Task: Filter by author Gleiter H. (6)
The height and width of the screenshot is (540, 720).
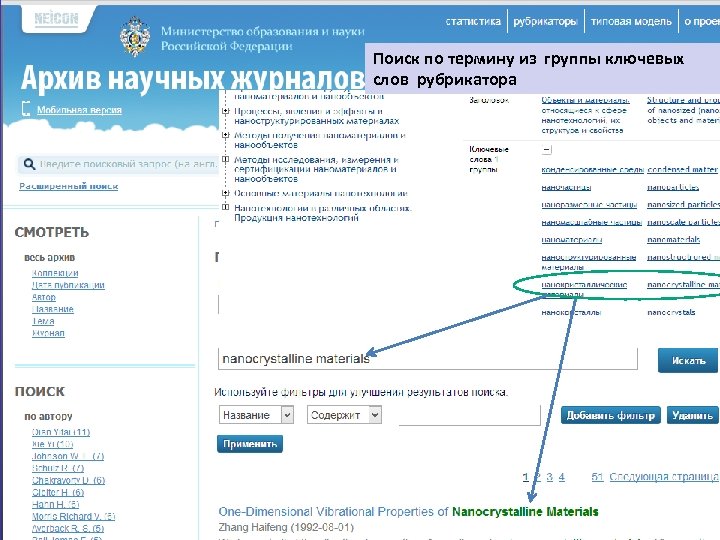Action: coord(57,492)
